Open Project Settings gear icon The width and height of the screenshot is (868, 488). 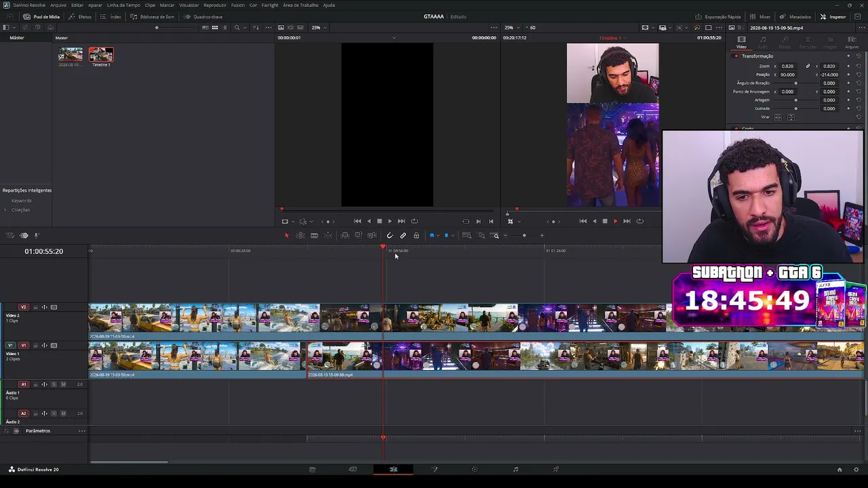pyautogui.click(x=856, y=469)
